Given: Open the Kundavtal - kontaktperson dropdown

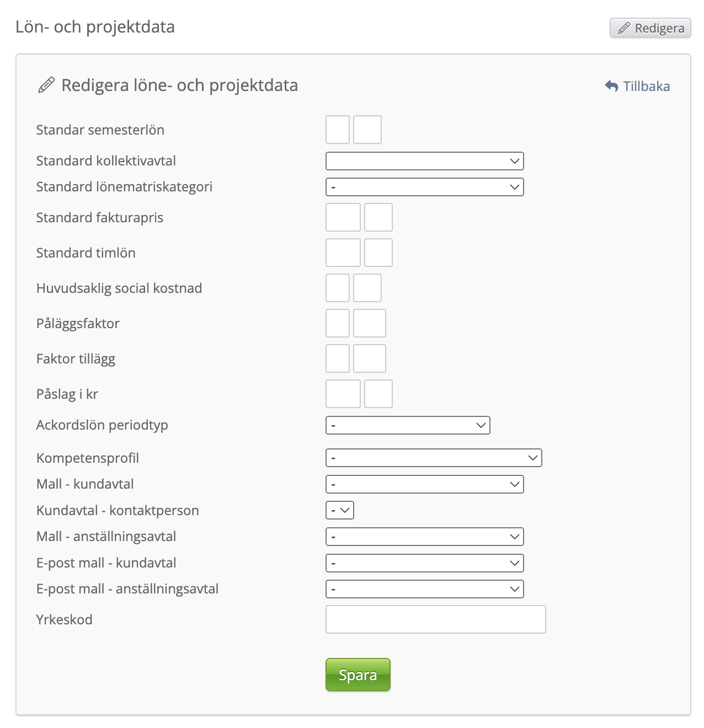Looking at the screenshot, I should 340,510.
